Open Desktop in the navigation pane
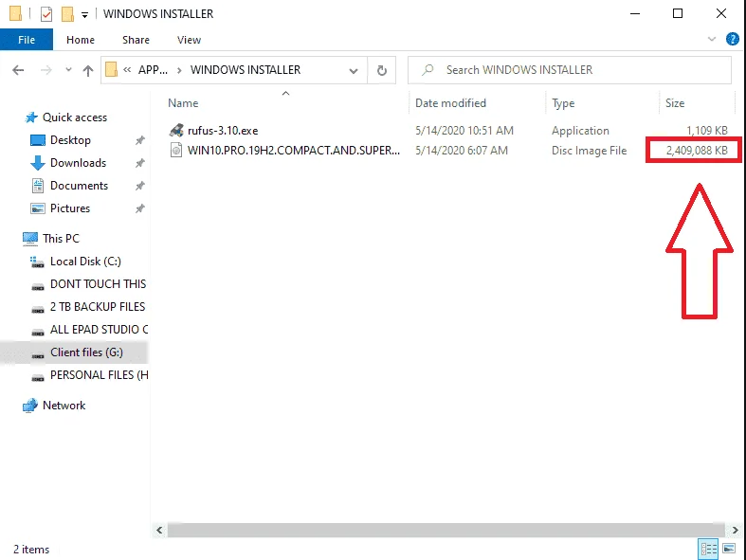This screenshot has width=746, height=560. [x=70, y=140]
